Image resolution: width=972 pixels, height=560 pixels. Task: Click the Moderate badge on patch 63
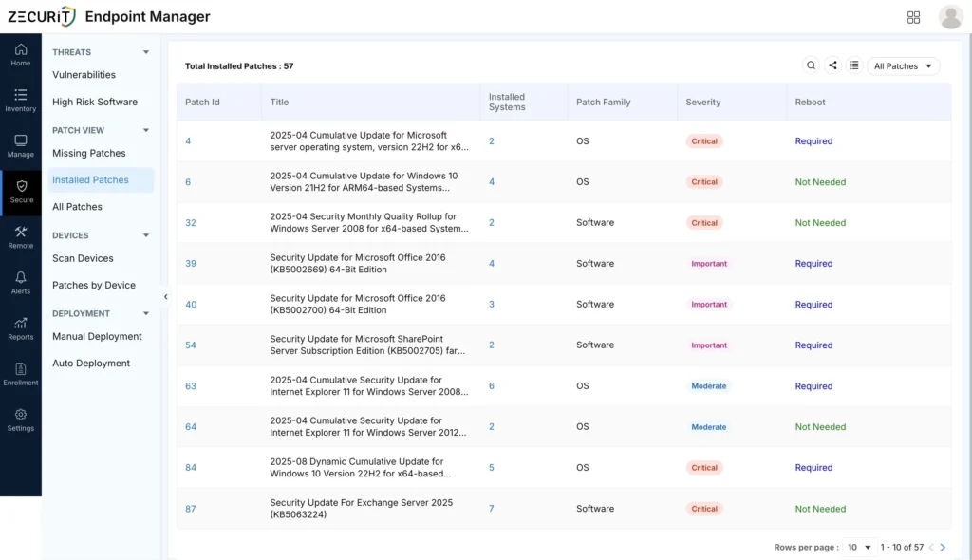click(x=708, y=385)
